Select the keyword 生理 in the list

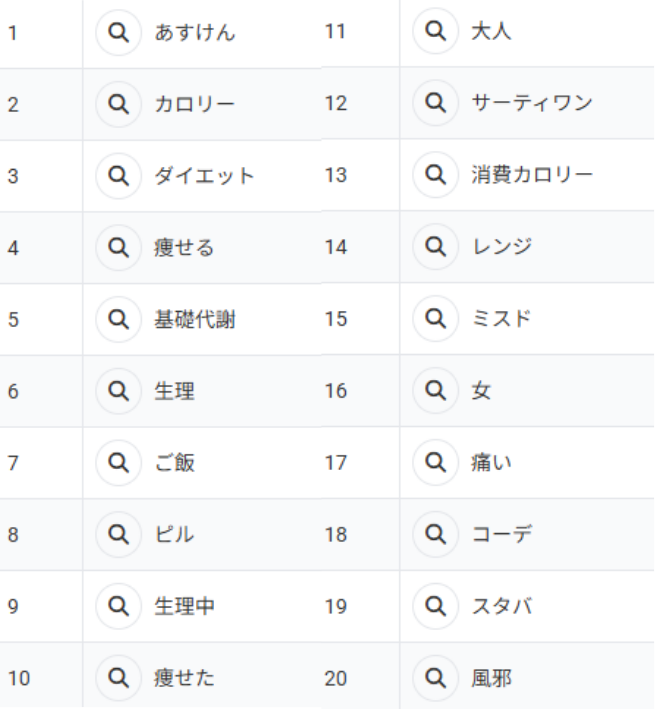click(174, 392)
